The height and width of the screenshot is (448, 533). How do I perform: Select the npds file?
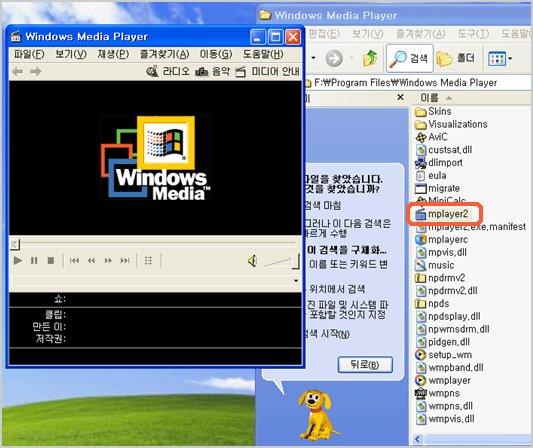click(432, 304)
